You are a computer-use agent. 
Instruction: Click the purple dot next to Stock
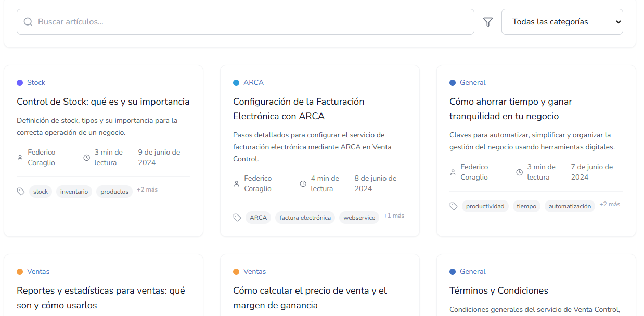[20, 83]
